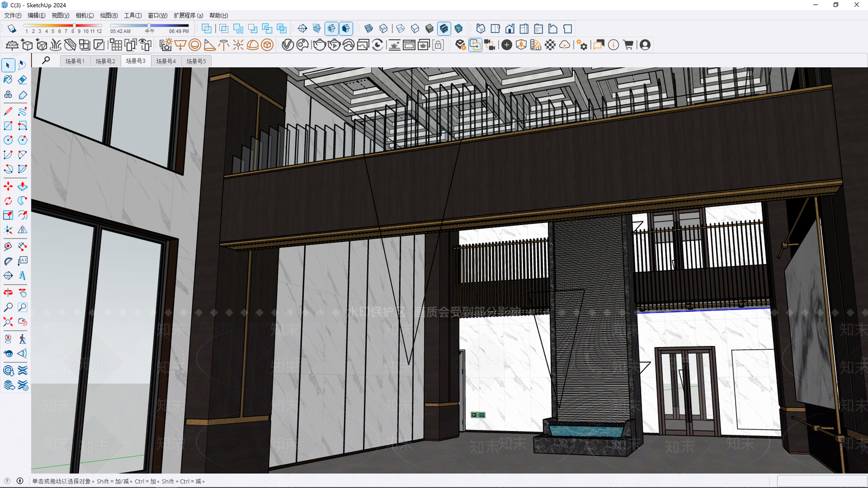The image size is (868, 488).
Task: Activate the Move tool
Action: coord(8,187)
